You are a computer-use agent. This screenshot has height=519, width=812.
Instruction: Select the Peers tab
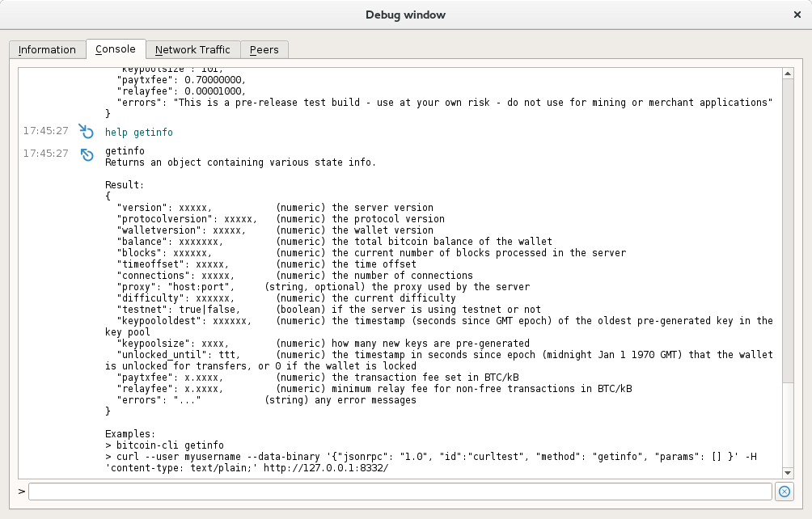[x=264, y=49]
